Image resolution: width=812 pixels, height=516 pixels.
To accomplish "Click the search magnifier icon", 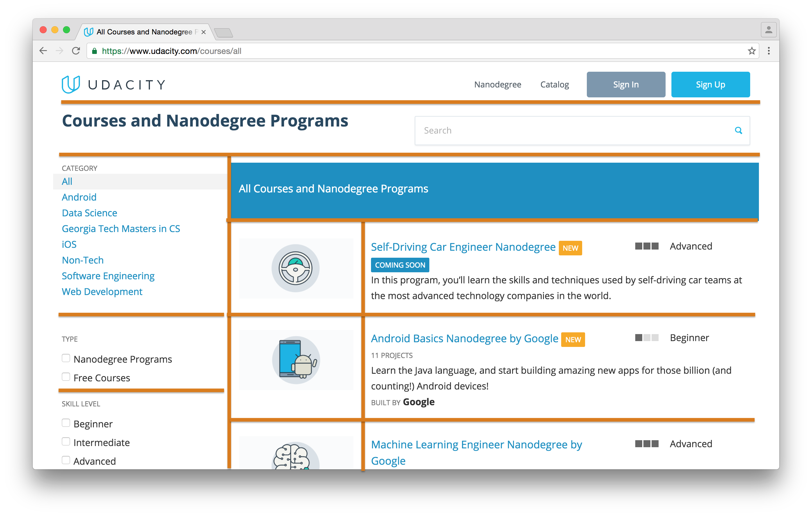I will [x=738, y=130].
